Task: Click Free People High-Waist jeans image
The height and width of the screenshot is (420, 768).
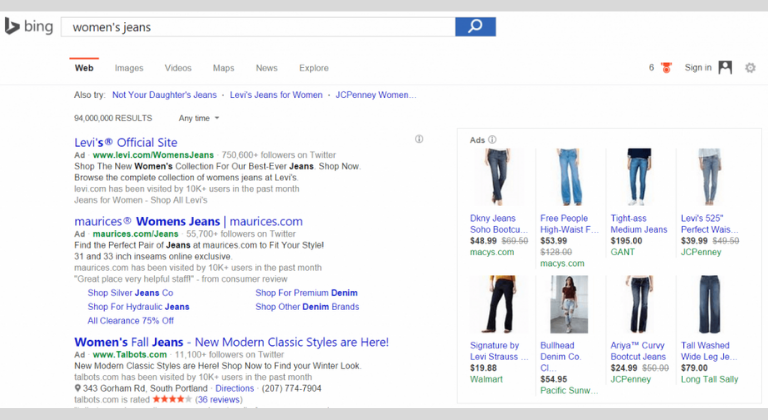Action: click(x=568, y=177)
